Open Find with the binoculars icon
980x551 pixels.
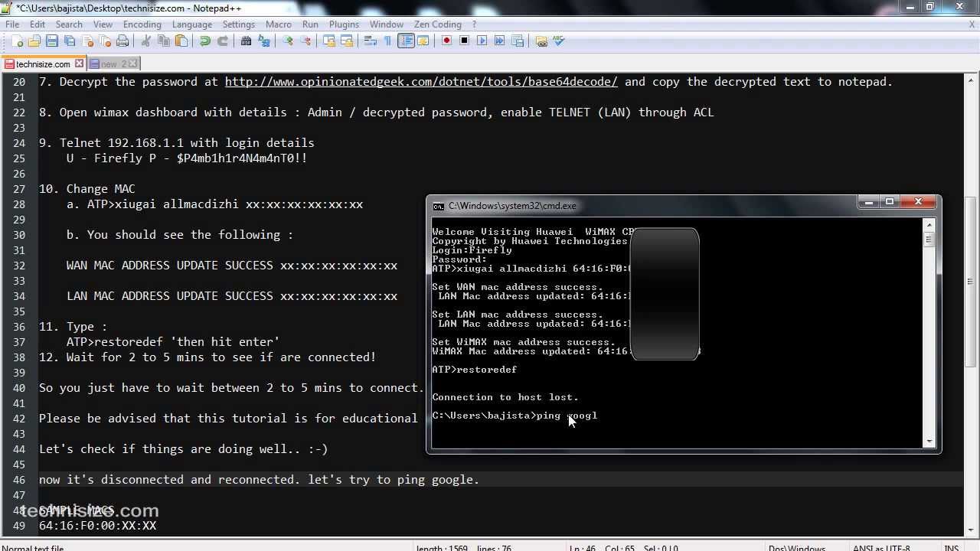(x=247, y=41)
